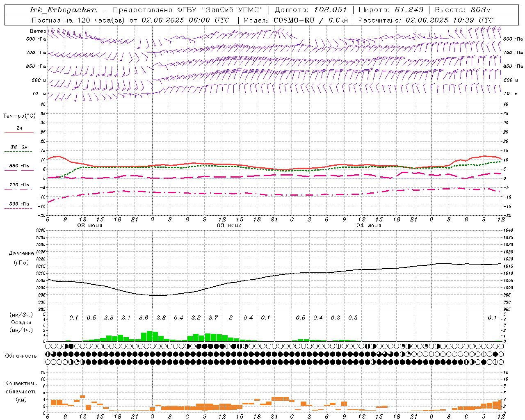This screenshot has width=525, height=420.
Task: Click the Тем-ра(°C) panel label
Action: pos(19,116)
